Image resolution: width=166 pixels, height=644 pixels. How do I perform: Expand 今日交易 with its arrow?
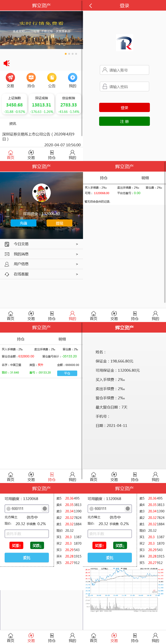77,244
